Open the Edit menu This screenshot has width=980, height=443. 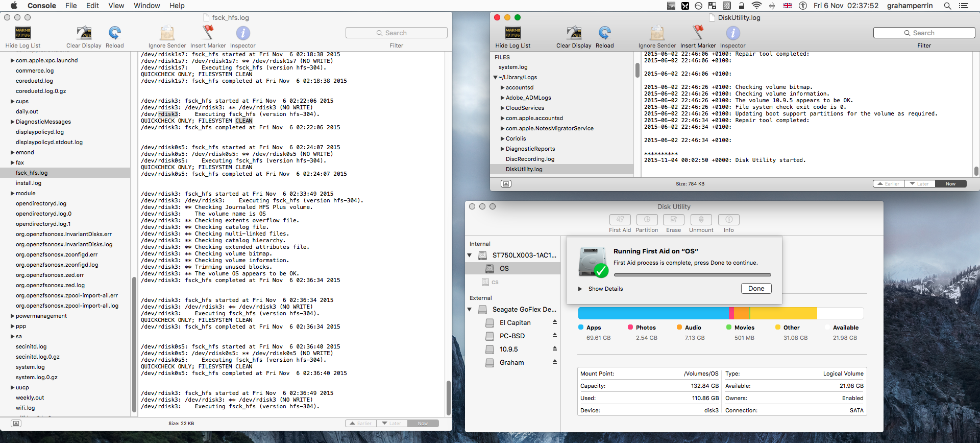tap(92, 6)
